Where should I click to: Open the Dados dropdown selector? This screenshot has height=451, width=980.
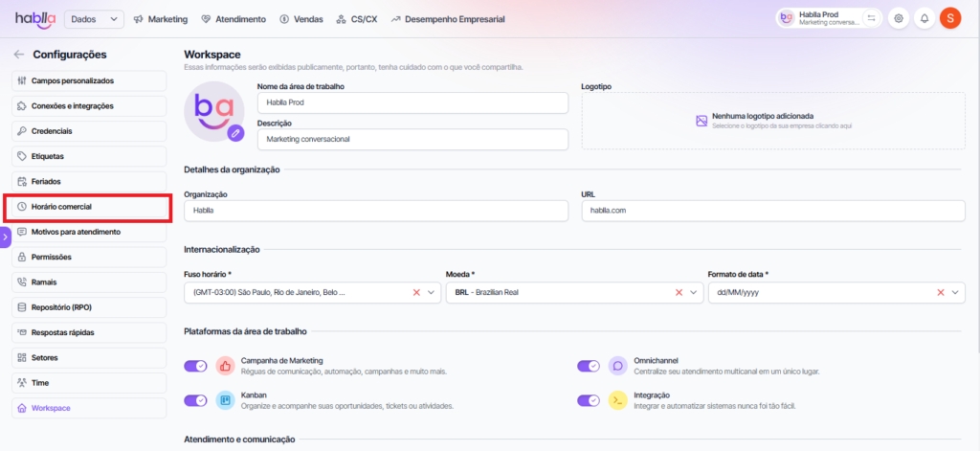94,18
